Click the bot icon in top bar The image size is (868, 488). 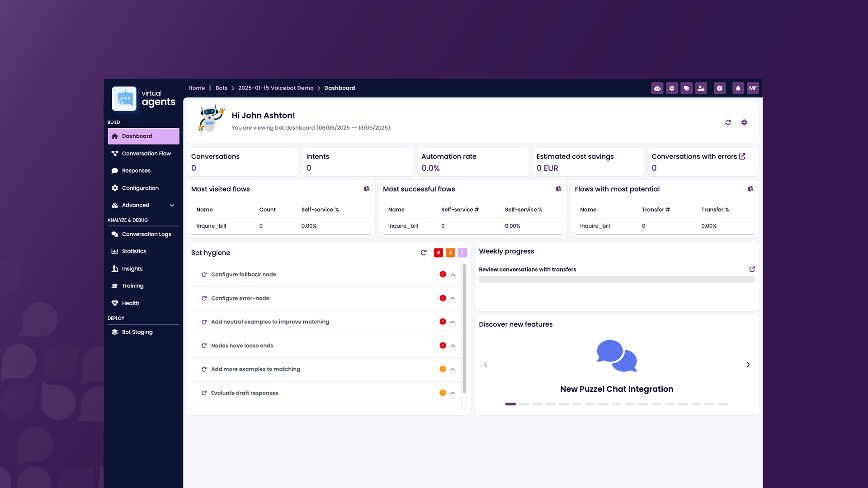(x=657, y=88)
